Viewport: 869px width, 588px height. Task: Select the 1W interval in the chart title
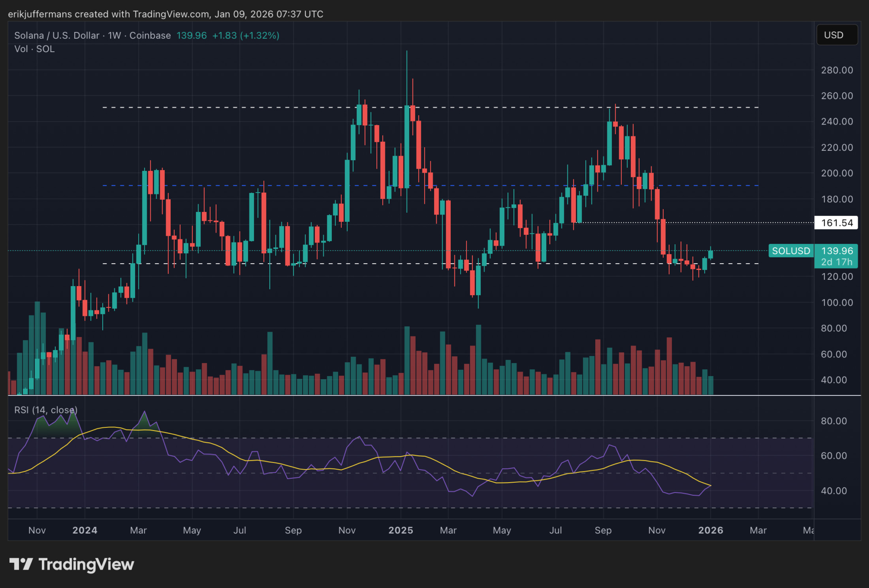tap(114, 36)
